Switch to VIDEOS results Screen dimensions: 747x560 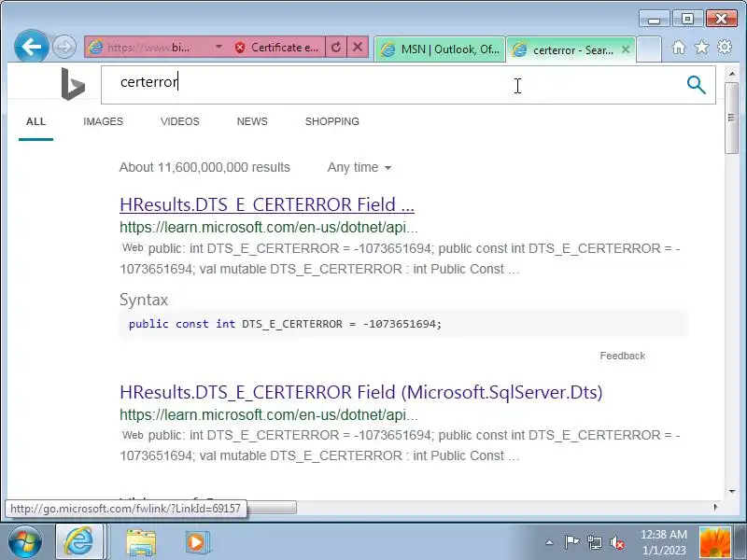(x=180, y=121)
